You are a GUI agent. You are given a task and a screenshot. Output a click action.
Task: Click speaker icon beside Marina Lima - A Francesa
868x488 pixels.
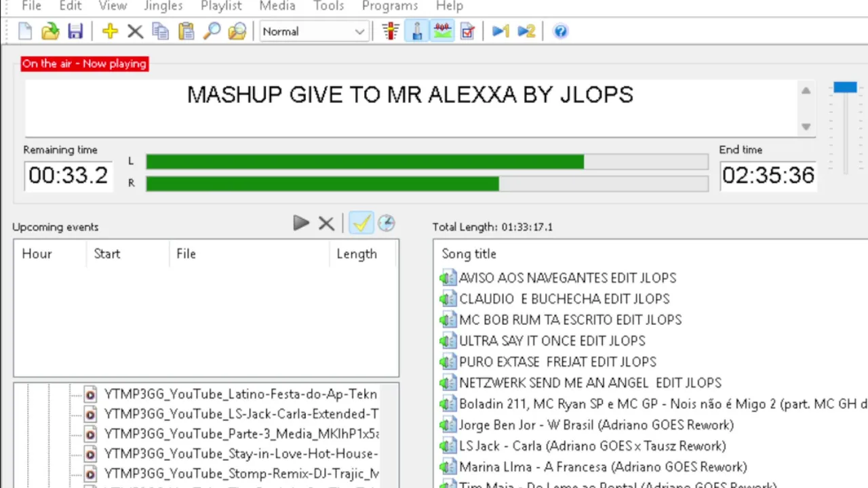pyautogui.click(x=448, y=467)
